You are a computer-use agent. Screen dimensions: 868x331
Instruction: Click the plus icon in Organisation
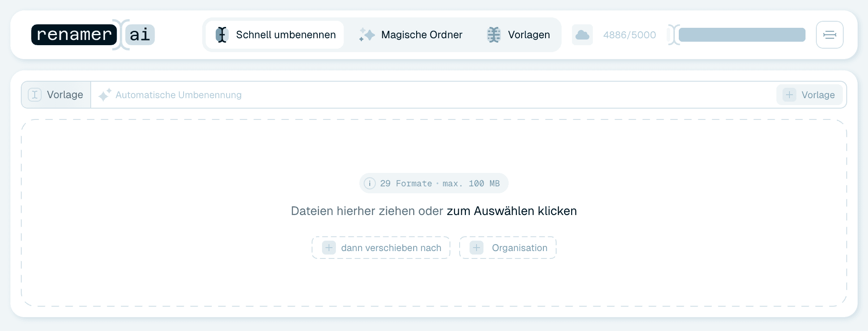pyautogui.click(x=477, y=248)
